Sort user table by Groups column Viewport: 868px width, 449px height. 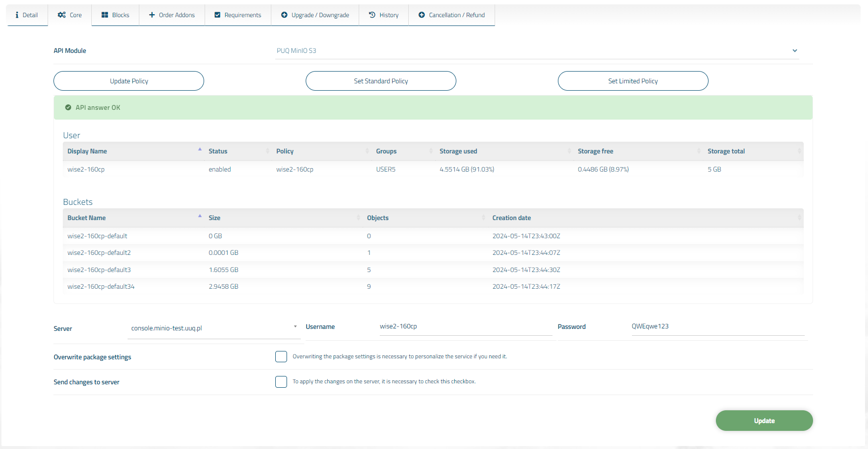coord(404,151)
